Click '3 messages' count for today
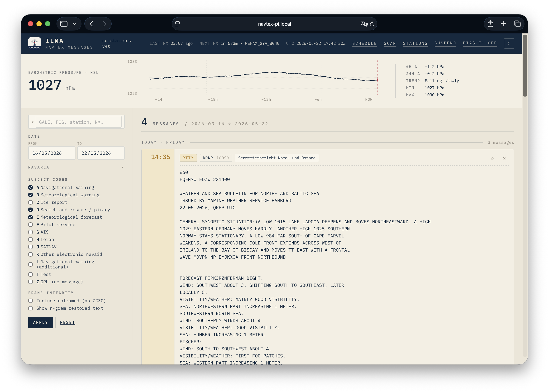 [501, 142]
